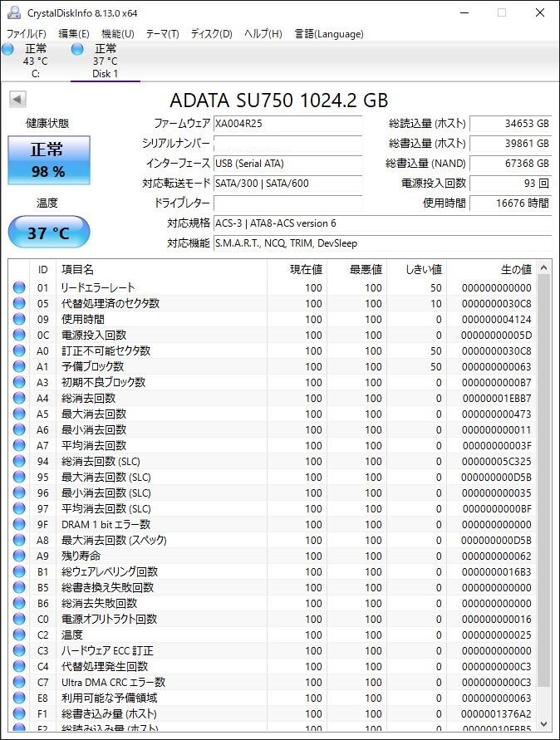Click the transfer mode field SATA/300 | SATA/600
The height and width of the screenshot is (740, 560).
tap(287, 183)
